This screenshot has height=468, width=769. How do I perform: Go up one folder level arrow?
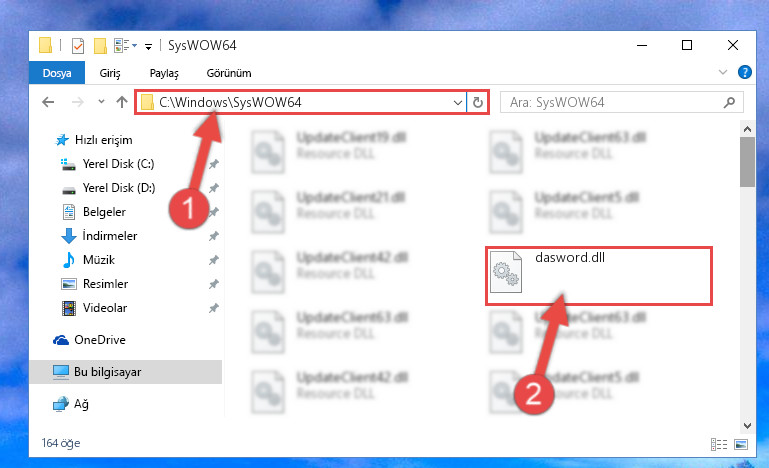coord(122,102)
